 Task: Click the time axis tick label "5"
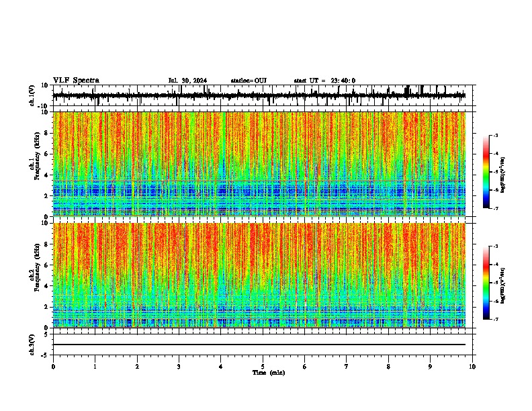click(x=263, y=367)
